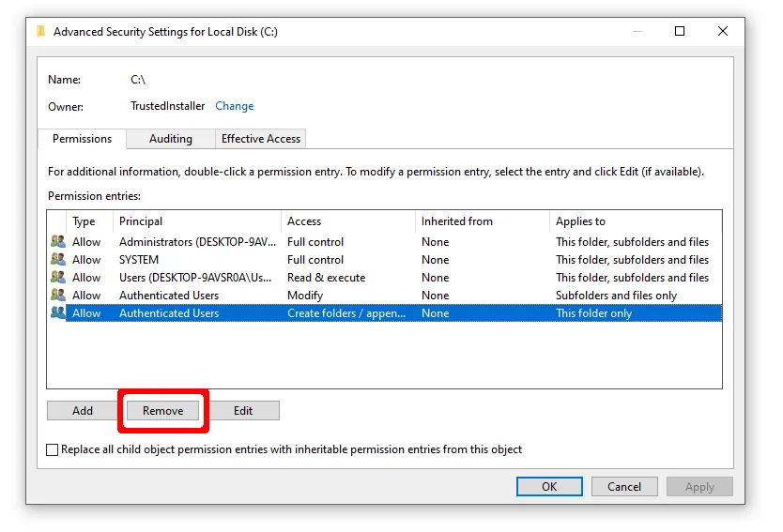The image size is (783, 532).
Task: Select the Users (DESKTOP-9AVSR0A\Us... entry
Action: 386,278
